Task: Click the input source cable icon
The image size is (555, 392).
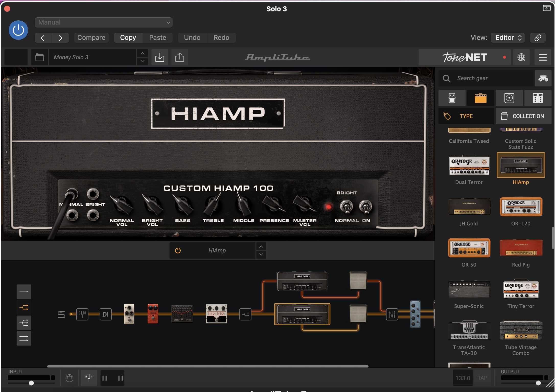Action: pos(61,314)
